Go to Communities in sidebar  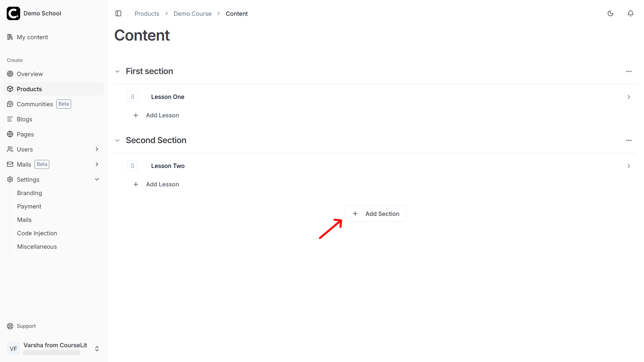[35, 104]
